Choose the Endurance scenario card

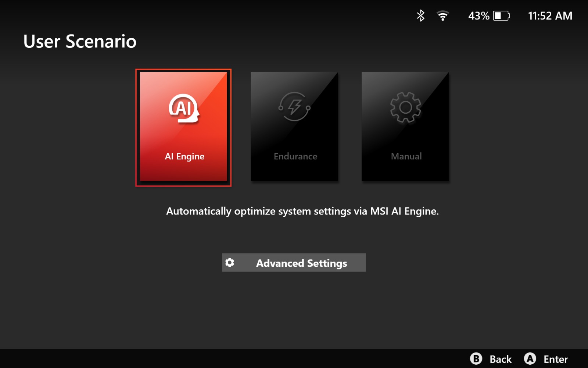[294, 127]
